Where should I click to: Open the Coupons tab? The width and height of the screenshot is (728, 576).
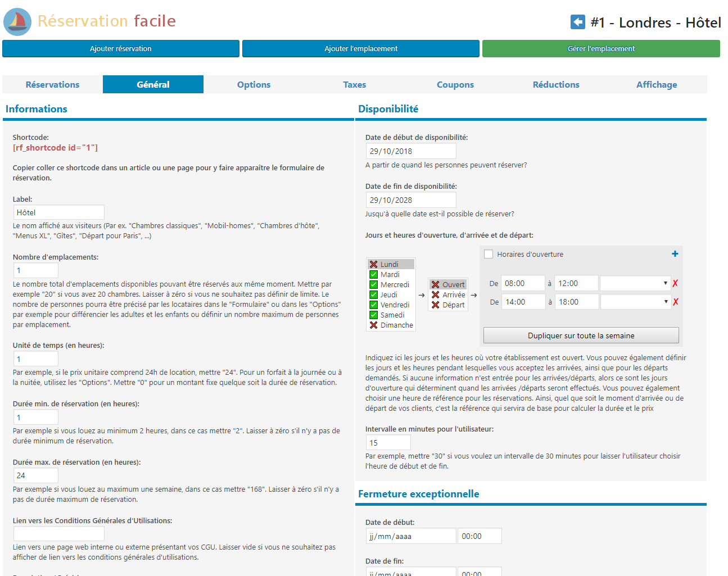click(x=455, y=84)
